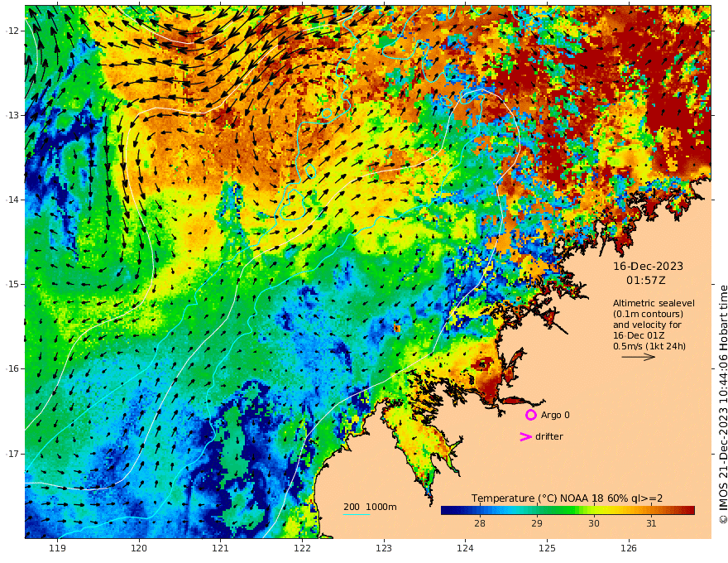The width and height of the screenshot is (728, 563).
Task: Click the 0.5m/s velocity scale arrow
Action: [x=639, y=357]
